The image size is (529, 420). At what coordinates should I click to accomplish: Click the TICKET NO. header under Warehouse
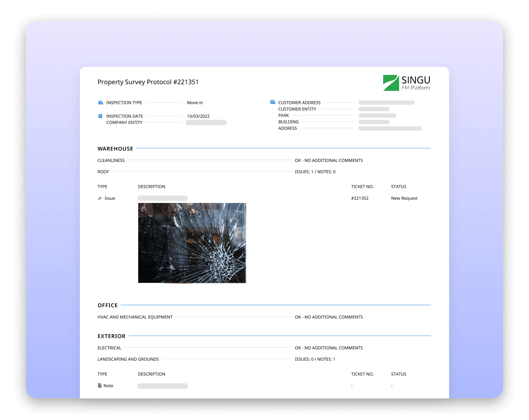362,187
